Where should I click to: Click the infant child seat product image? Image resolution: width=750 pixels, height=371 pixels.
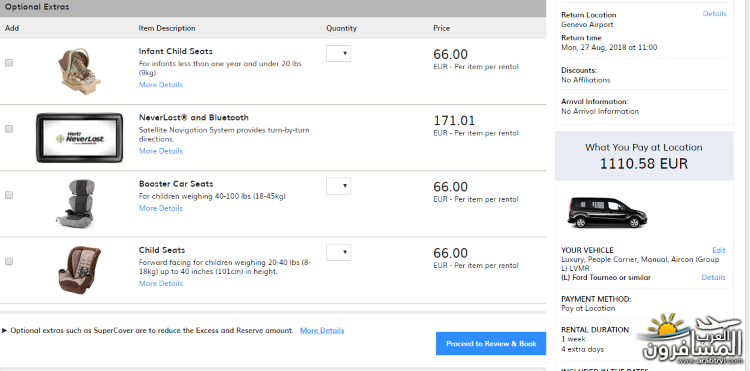pyautogui.click(x=79, y=71)
